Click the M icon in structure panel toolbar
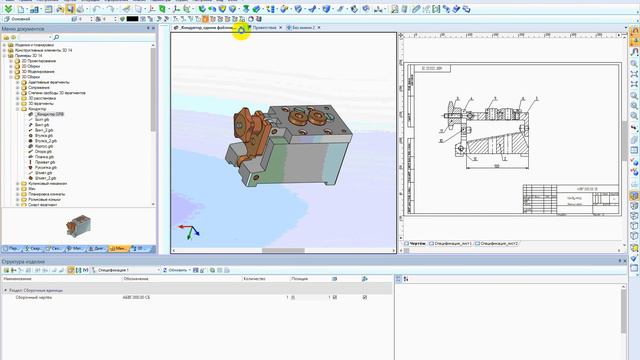 [85, 270]
